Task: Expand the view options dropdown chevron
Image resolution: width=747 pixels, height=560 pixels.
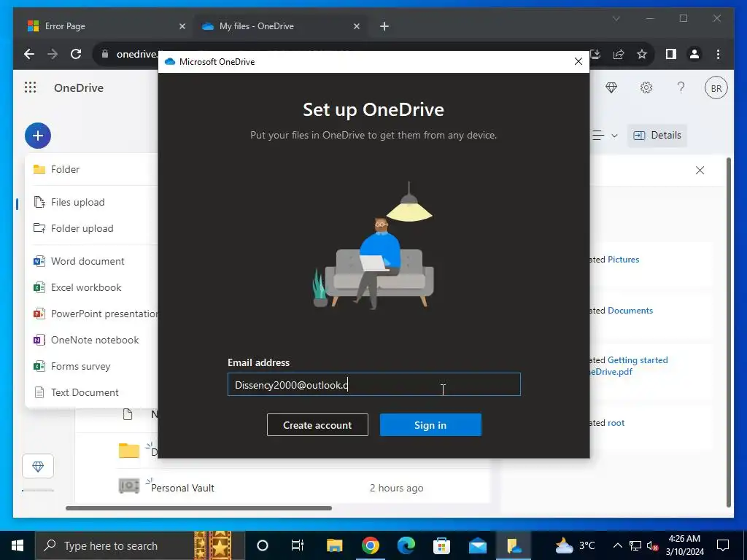Action: (614, 136)
